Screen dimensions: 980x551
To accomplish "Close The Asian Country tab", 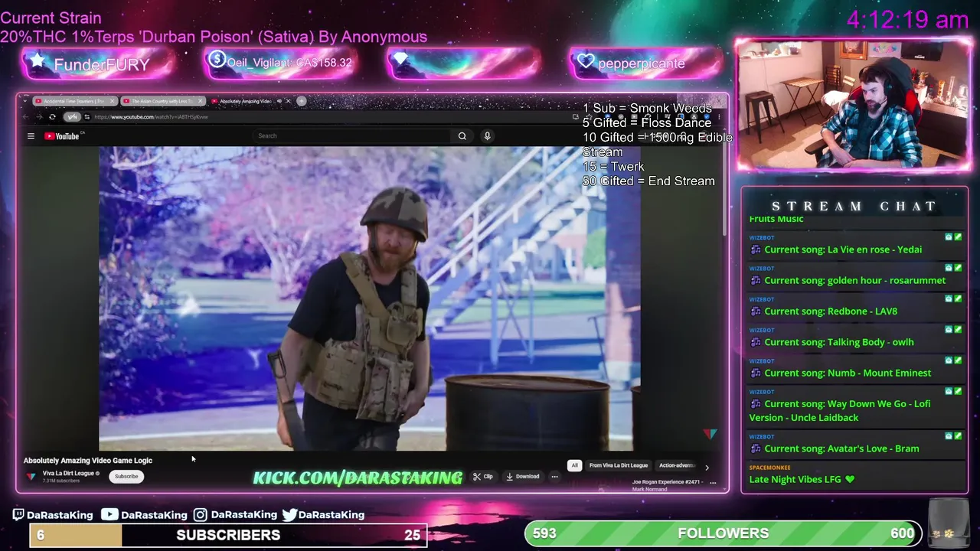I will point(201,101).
